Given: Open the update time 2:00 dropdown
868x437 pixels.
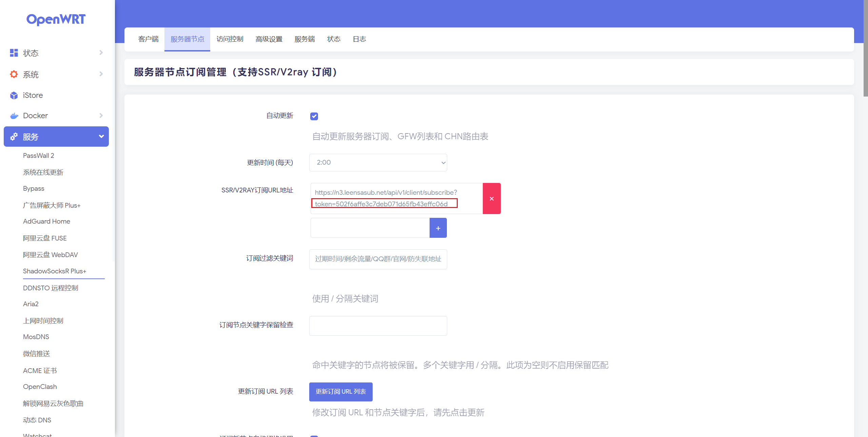Looking at the screenshot, I should click(x=378, y=163).
